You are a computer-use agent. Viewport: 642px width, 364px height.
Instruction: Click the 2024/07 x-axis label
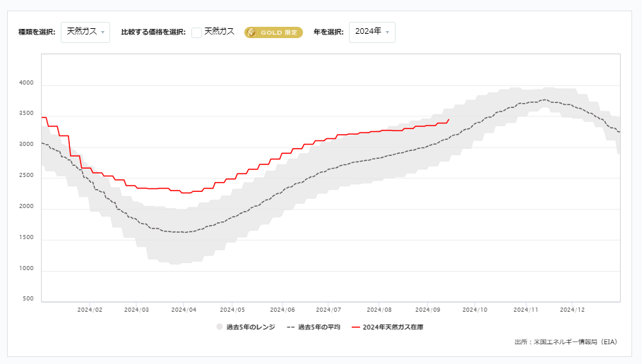[328, 310]
